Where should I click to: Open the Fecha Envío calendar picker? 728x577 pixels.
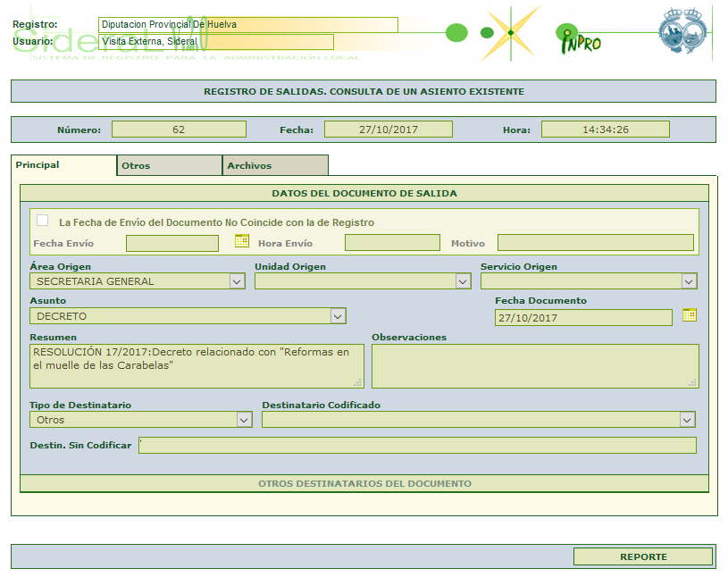[242, 240]
